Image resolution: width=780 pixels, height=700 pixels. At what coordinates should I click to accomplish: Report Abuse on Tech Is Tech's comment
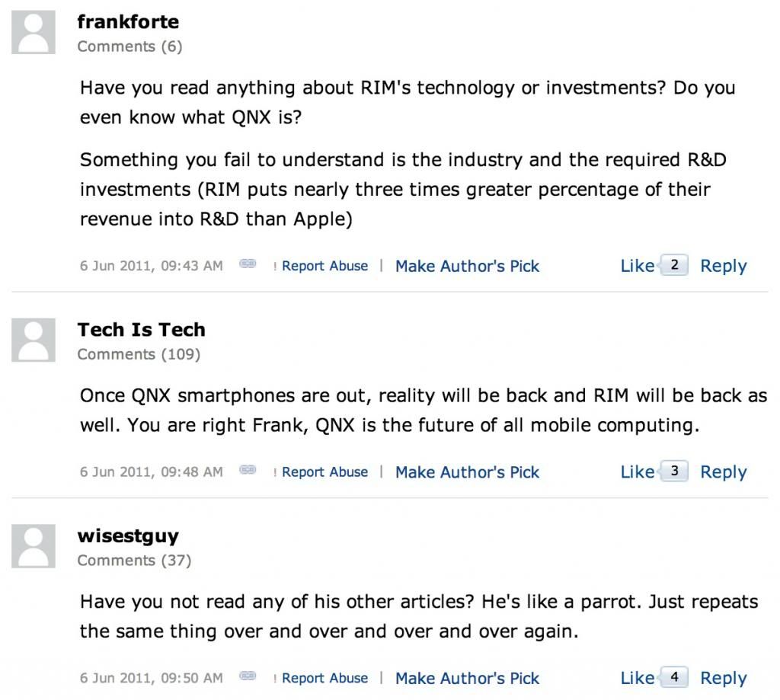click(x=324, y=471)
